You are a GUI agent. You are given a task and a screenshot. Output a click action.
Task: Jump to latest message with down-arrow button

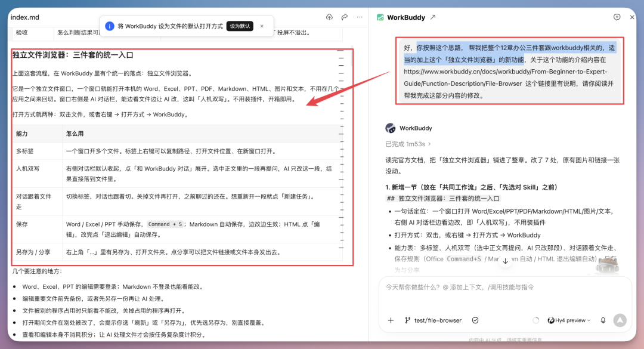[x=506, y=261]
